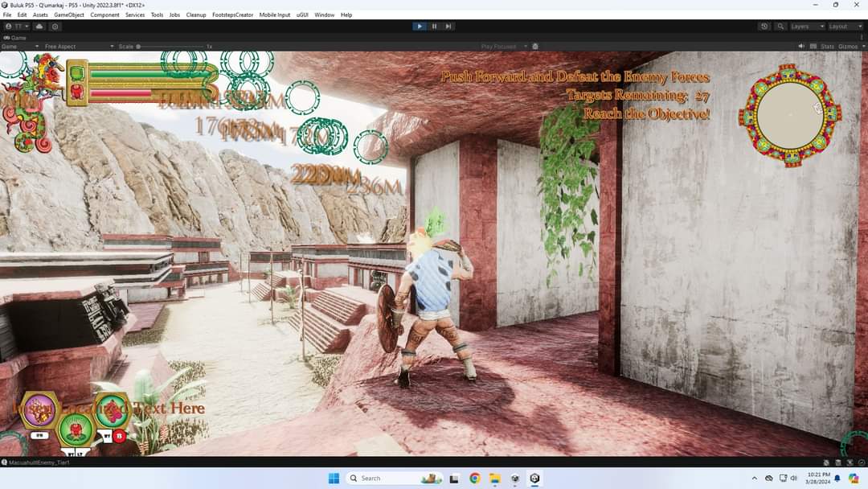
Task: Open the Gizmos dropdown arrow
Action: point(863,47)
